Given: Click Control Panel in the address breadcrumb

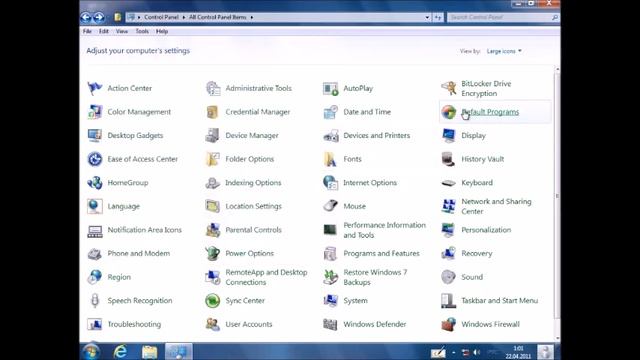Looking at the screenshot, I should pos(161,18).
